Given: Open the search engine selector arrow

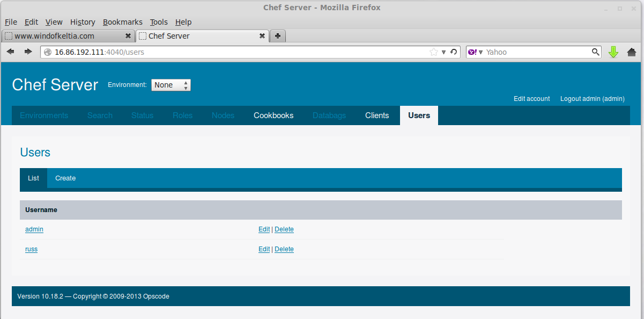Looking at the screenshot, I should point(481,52).
